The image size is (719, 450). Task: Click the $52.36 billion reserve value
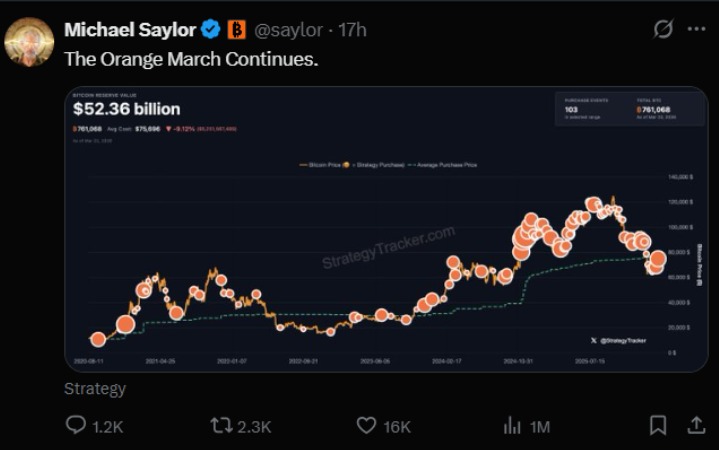(127, 109)
